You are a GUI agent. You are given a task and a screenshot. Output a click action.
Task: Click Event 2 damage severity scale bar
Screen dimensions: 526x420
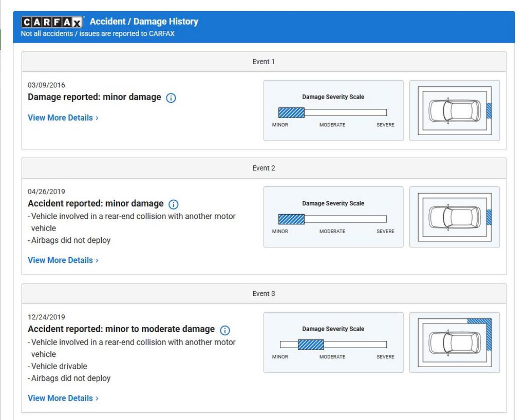(332, 219)
